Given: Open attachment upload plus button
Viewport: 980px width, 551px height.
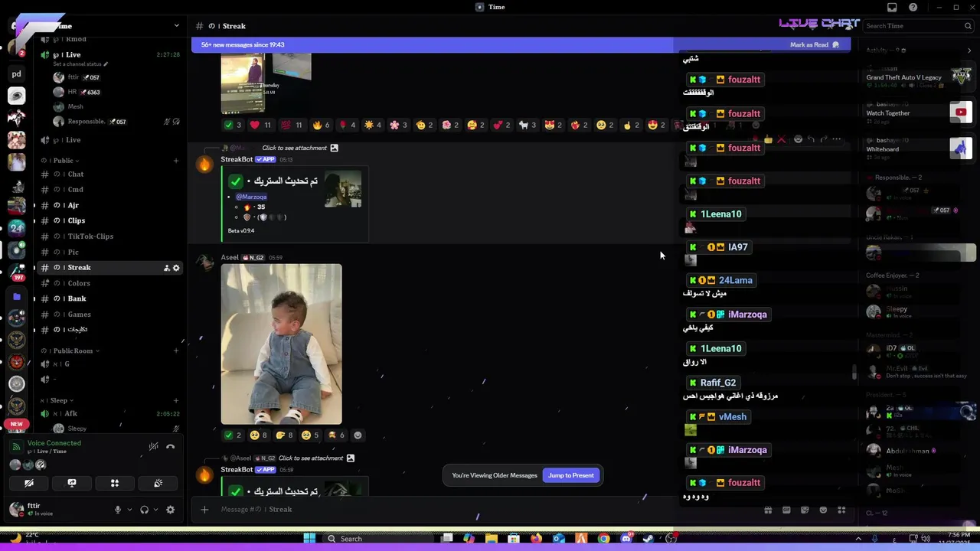Looking at the screenshot, I should (204, 510).
